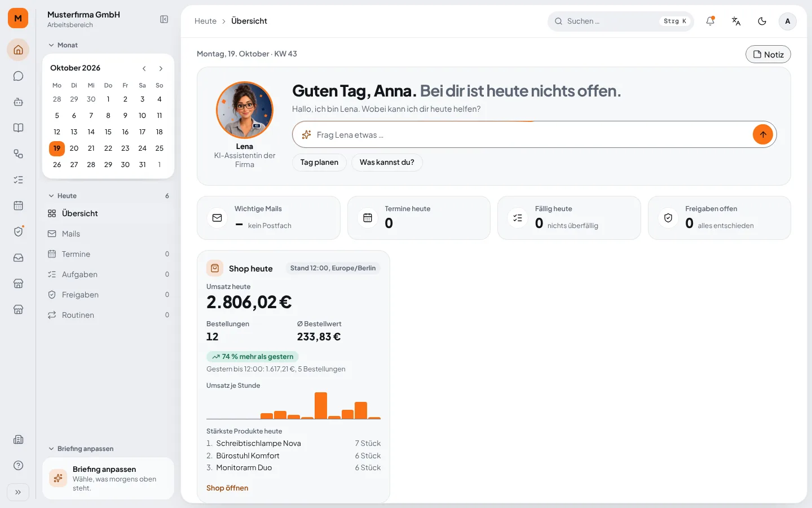812x508 pixels.
Task: Collapse the Briefing anpassen section
Action: click(81, 449)
